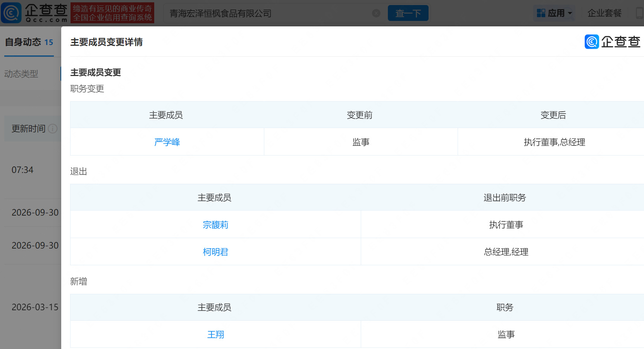Open the profile link for 柯明君
Viewport: 644px width, 349px height.
pyautogui.click(x=215, y=252)
